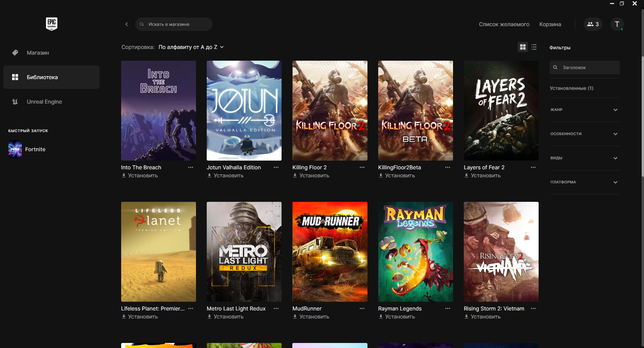Open the Layers of Fear 2 cover art
Image resolution: width=644 pixels, height=348 pixels.
501,111
